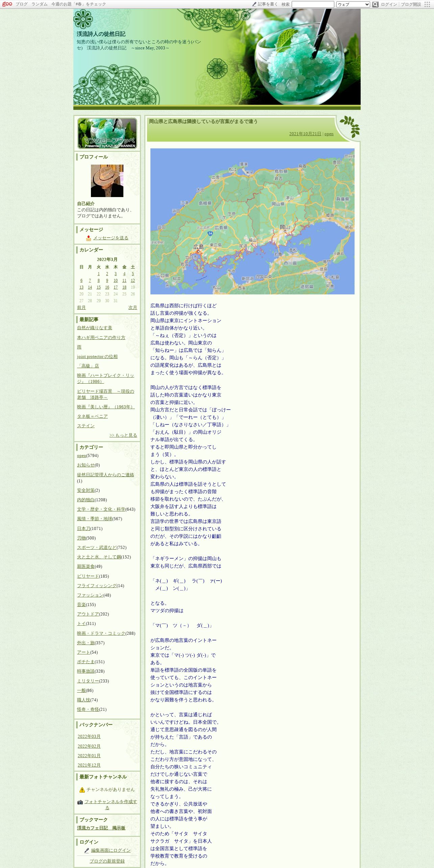Select calendar day 1
The height and width of the screenshot is (868, 434).
pyautogui.click(x=99, y=274)
